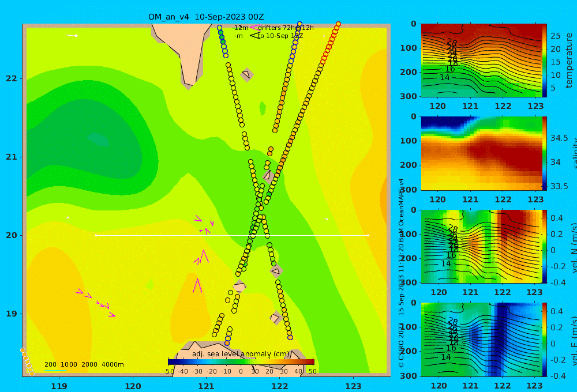
Task: Click the 'drifters 72h' legend text
Action: 276,28
